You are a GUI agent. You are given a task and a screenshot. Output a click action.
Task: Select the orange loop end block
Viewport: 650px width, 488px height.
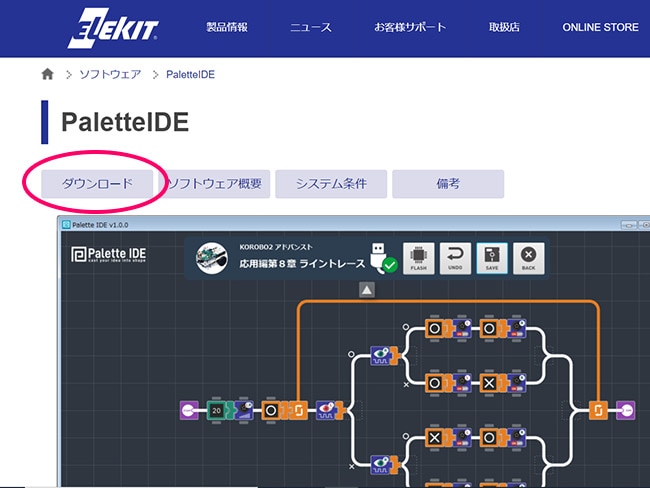point(598,410)
